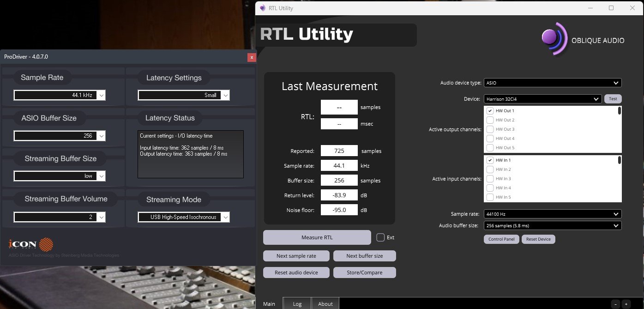This screenshot has height=309, width=644.
Task: Close the ProDriver window with red X
Action: 252,57
